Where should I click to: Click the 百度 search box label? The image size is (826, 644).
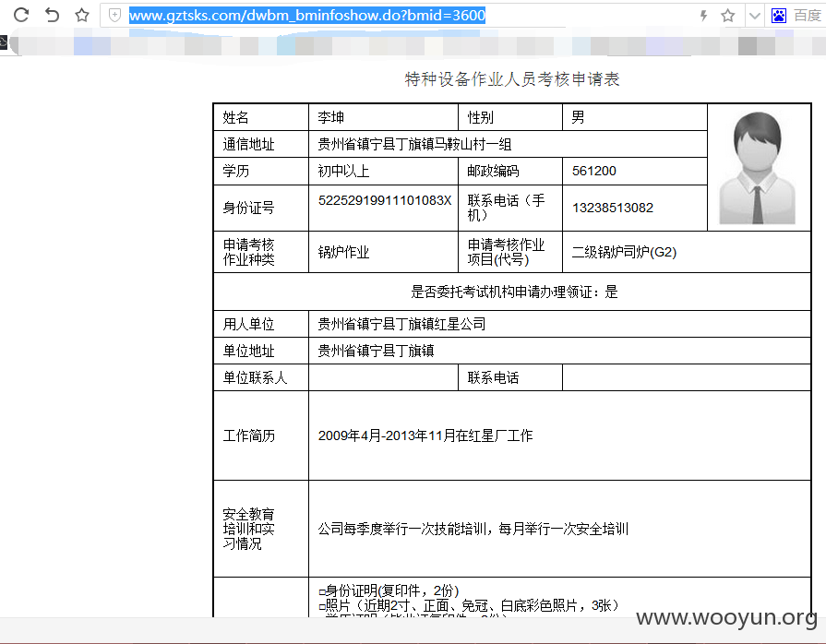[x=807, y=16]
